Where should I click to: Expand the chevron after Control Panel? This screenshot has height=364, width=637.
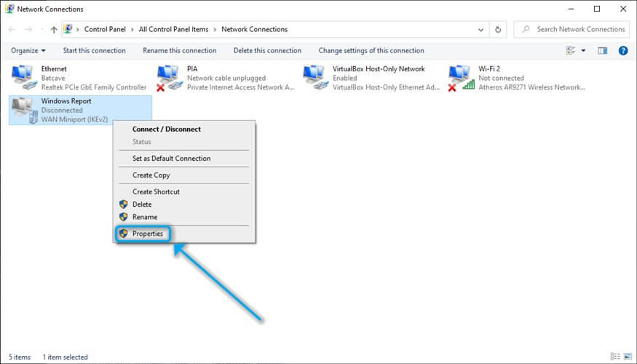[132, 30]
